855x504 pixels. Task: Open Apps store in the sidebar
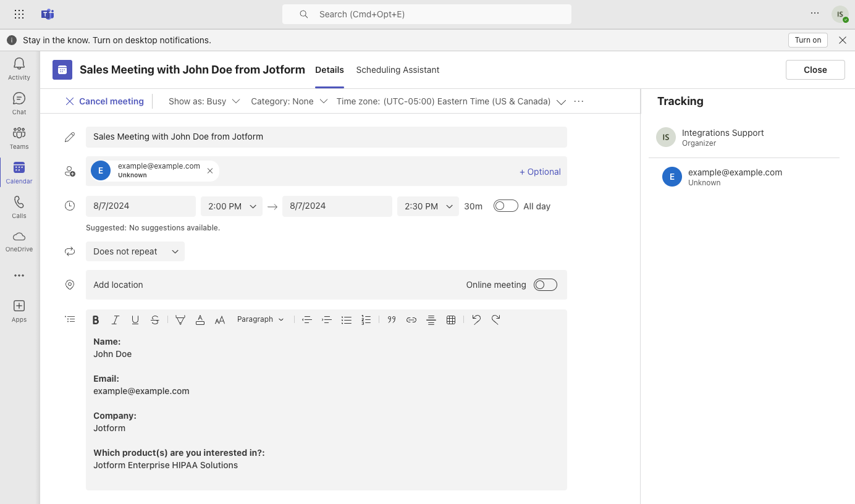(19, 311)
